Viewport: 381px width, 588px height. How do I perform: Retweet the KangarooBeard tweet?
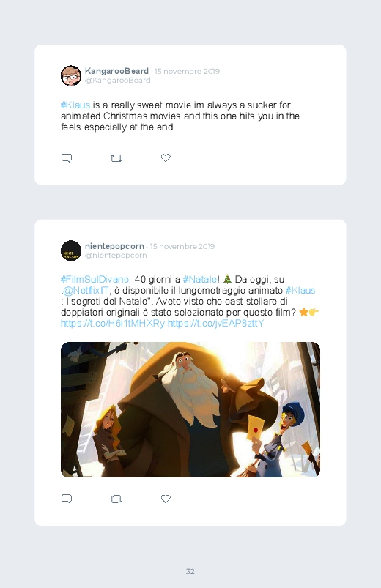[116, 158]
